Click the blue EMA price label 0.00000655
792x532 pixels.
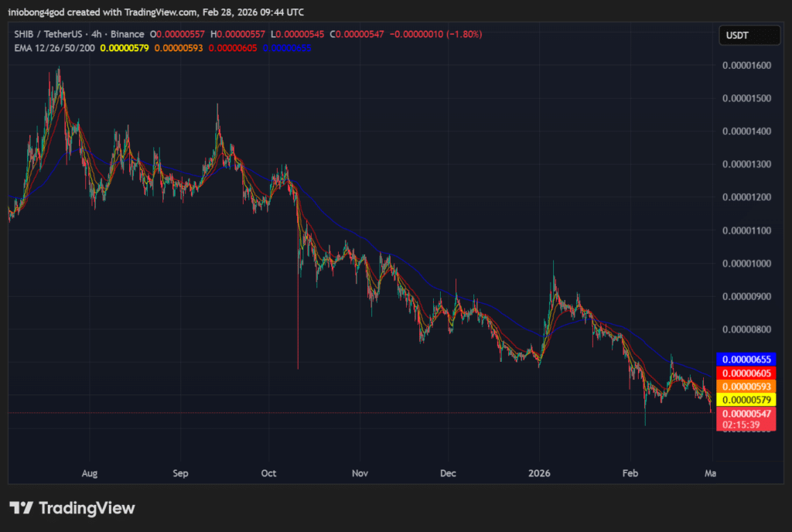tap(746, 359)
